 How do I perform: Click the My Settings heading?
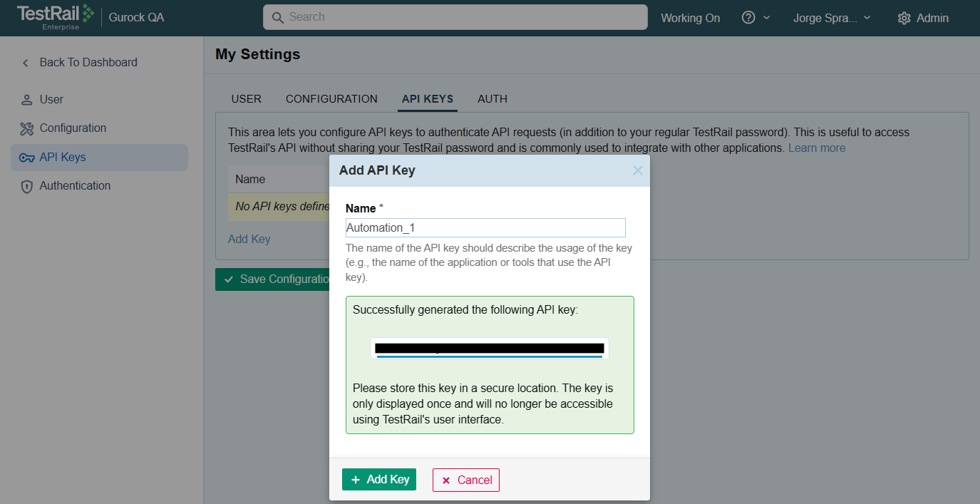[258, 54]
